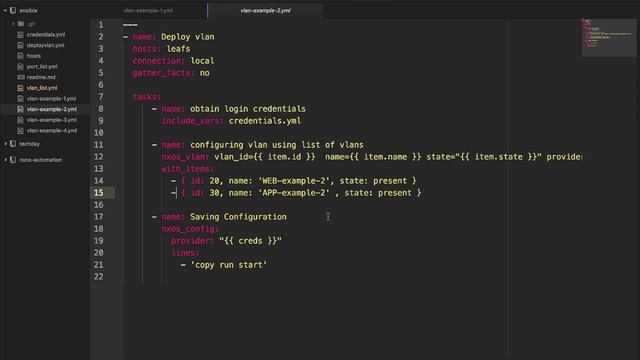This screenshot has width=640, height=360.
Task: Click line number 15 in gutter
Action: [x=99, y=193]
